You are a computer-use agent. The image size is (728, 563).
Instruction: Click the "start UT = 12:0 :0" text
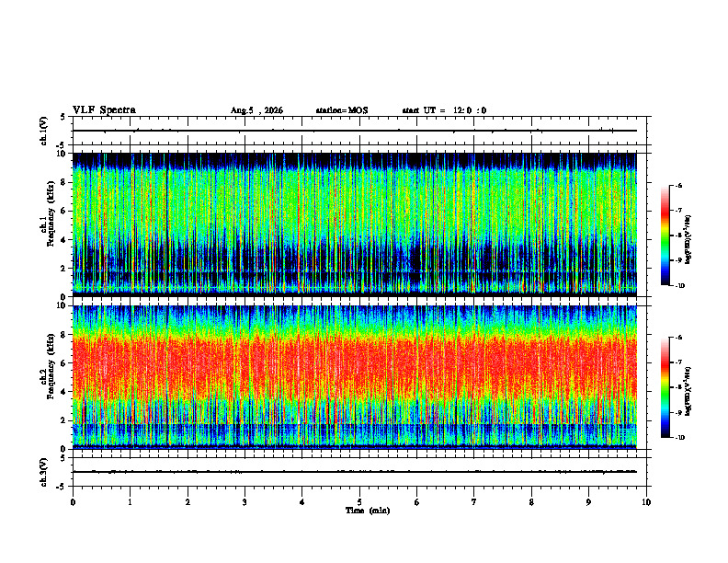(444, 110)
